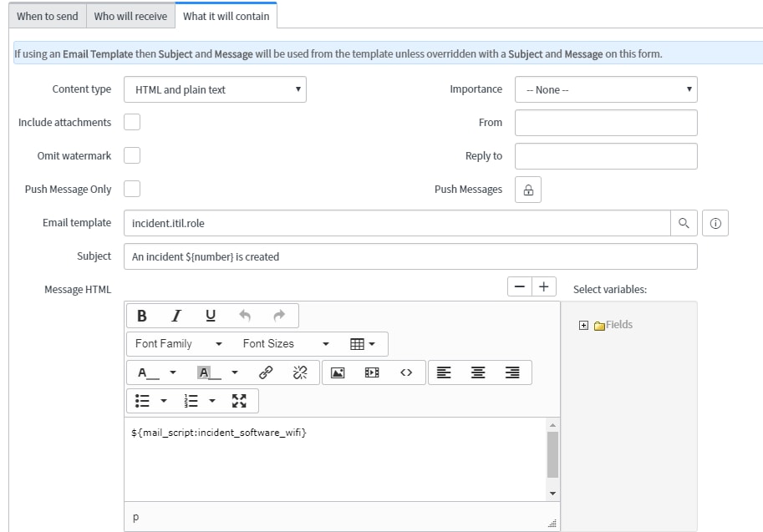Click the From input field
The image size is (763, 532).
tap(606, 123)
